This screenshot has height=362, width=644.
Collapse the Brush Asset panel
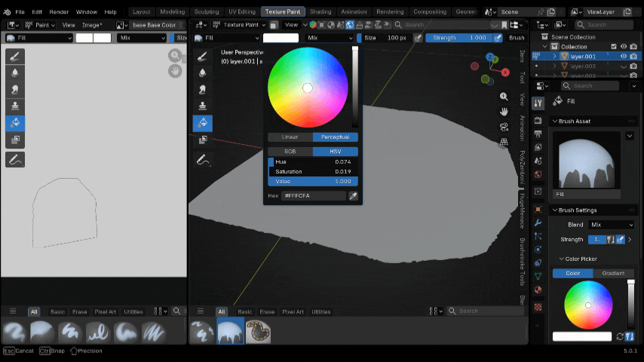pos(555,121)
